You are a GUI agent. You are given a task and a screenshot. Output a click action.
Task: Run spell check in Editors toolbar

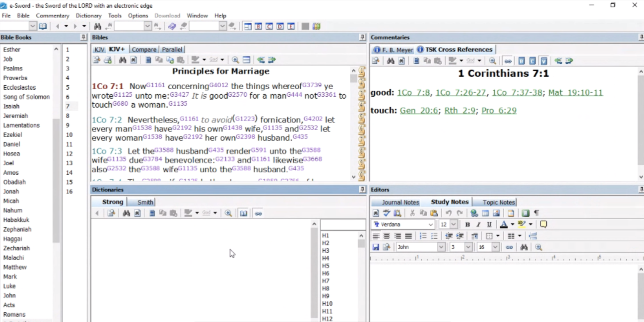pyautogui.click(x=387, y=213)
